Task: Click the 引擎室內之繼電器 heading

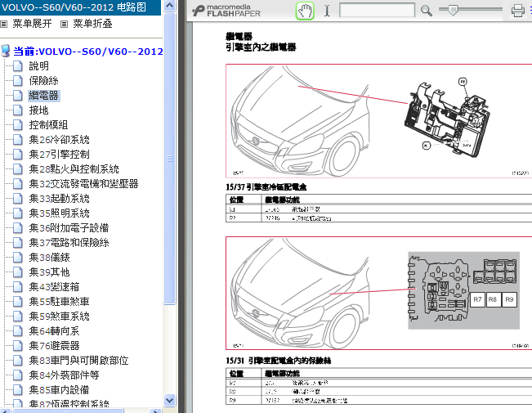Action: tap(261, 47)
